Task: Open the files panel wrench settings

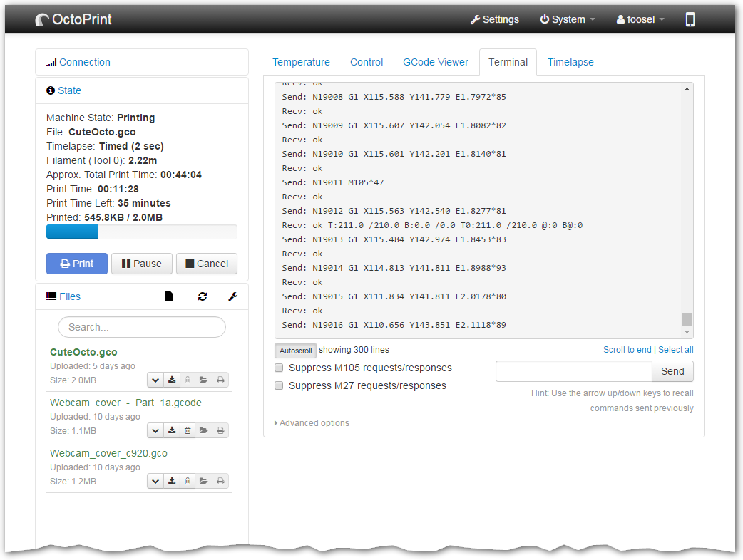Action: (232, 296)
